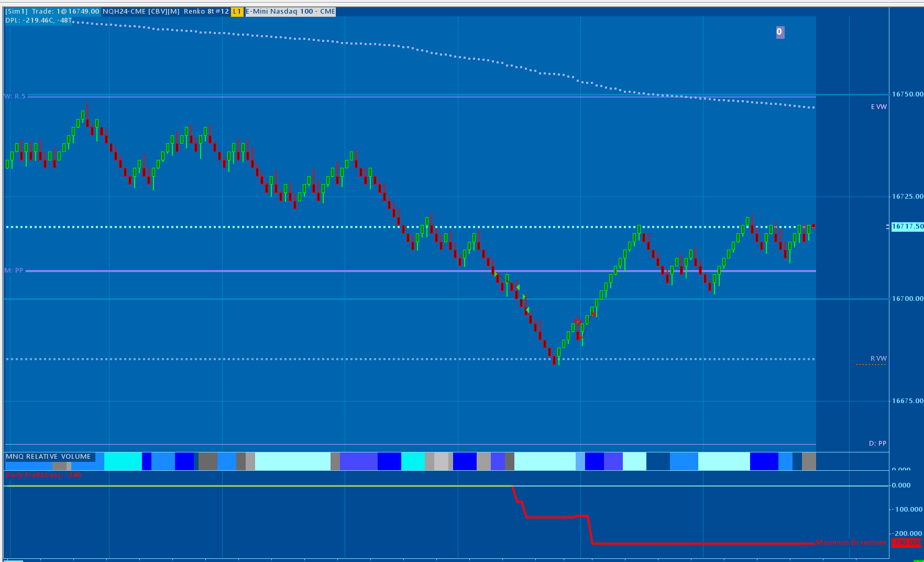Click the 16675.00 price scale label
Image resolution: width=924 pixels, height=562 pixels.
pos(907,401)
